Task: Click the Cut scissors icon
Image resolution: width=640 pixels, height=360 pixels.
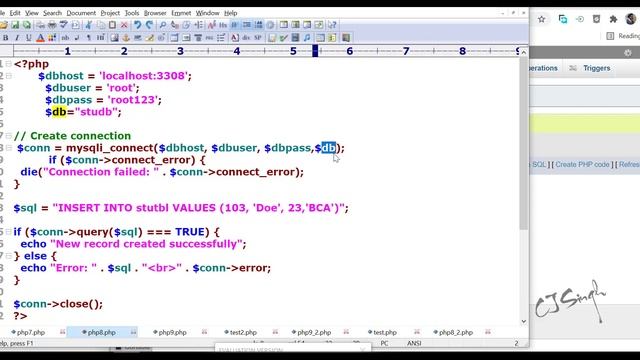Action: tap(88, 25)
